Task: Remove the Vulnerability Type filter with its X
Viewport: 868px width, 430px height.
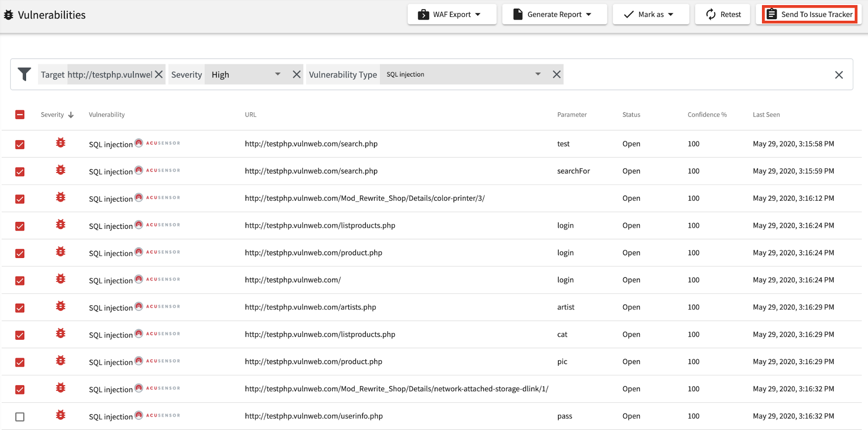Action: [x=557, y=74]
